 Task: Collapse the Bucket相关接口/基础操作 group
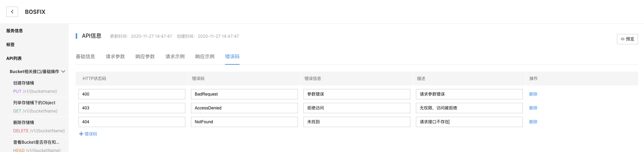pyautogui.click(x=63, y=72)
